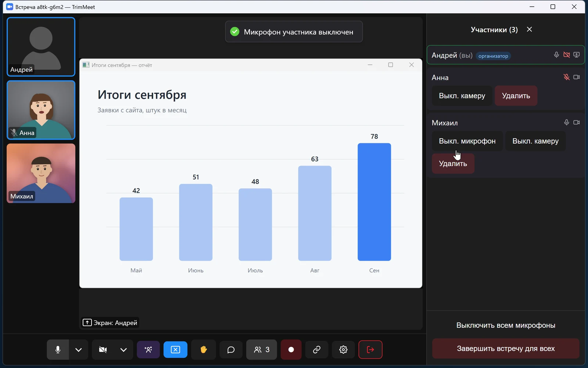588x368 pixels.
Task: Expand camera options arrow
Action: click(123, 350)
